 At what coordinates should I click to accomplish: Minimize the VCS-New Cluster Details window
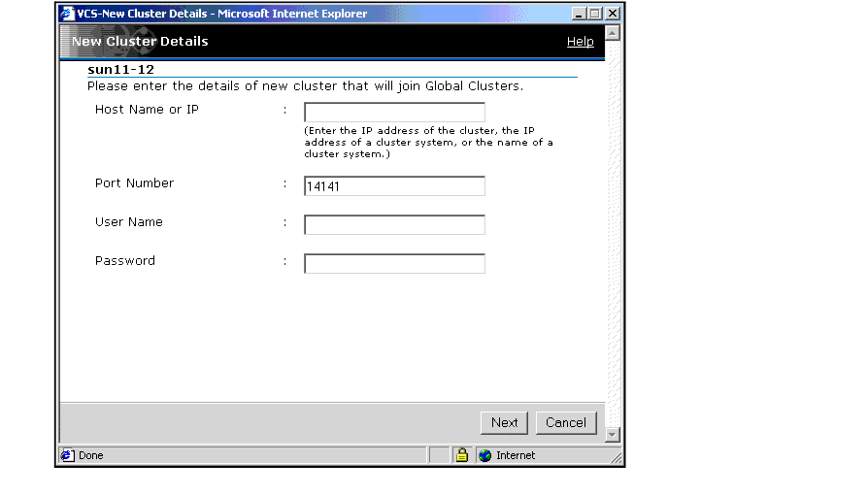[580, 14]
